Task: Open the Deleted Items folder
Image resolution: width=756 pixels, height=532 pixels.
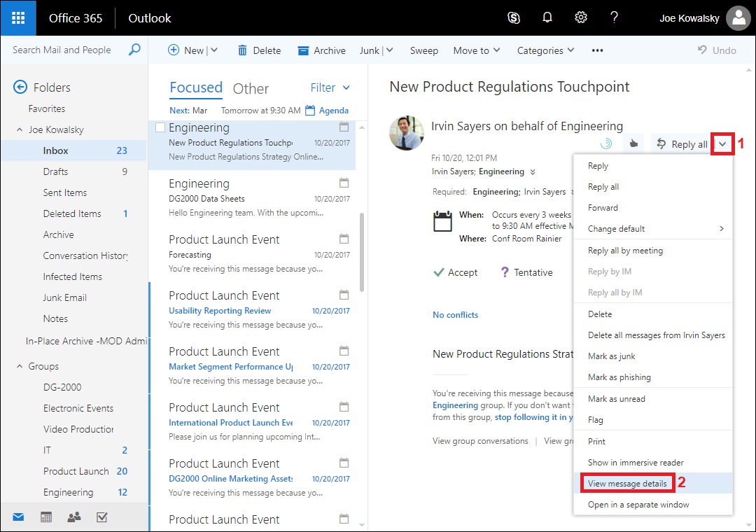Action: (74, 213)
